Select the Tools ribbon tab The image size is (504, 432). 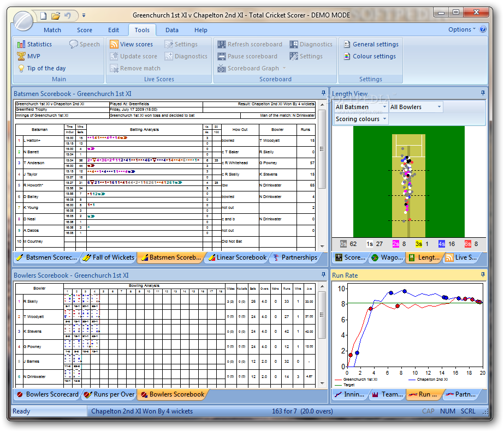(x=142, y=30)
